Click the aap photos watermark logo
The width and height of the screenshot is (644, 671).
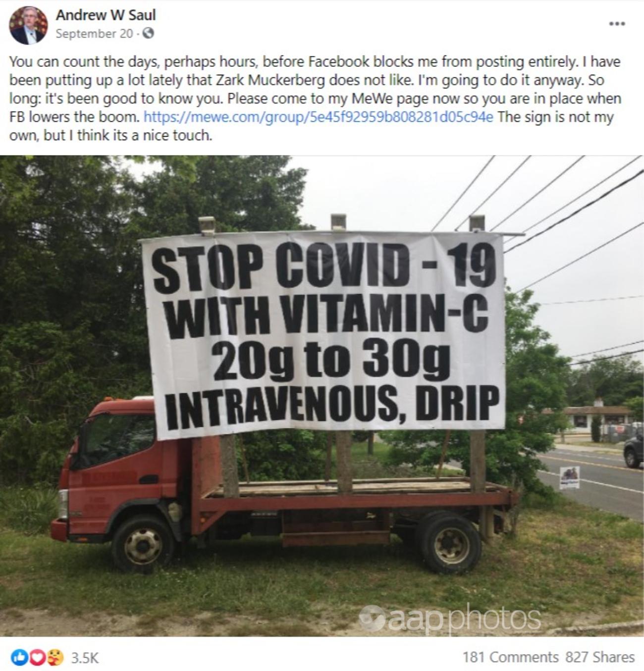click(x=449, y=618)
